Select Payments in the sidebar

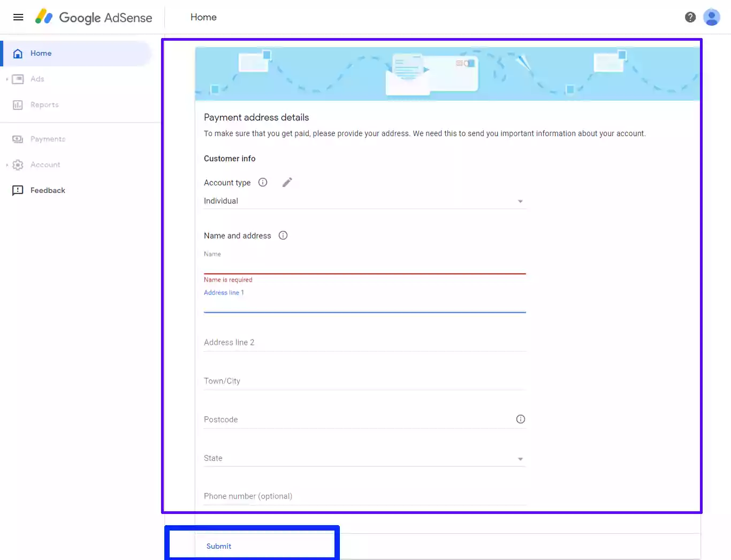[47, 139]
